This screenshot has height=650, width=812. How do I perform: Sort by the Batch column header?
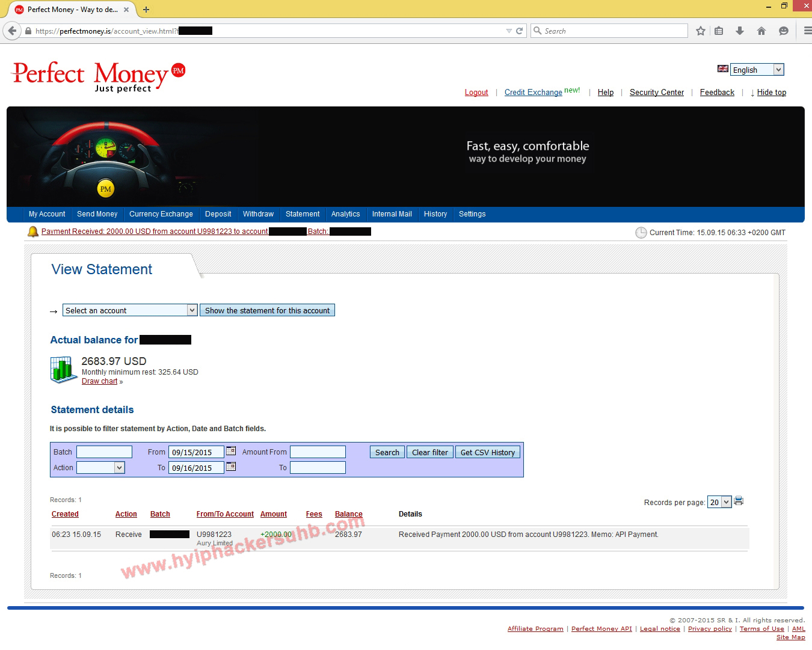click(160, 514)
